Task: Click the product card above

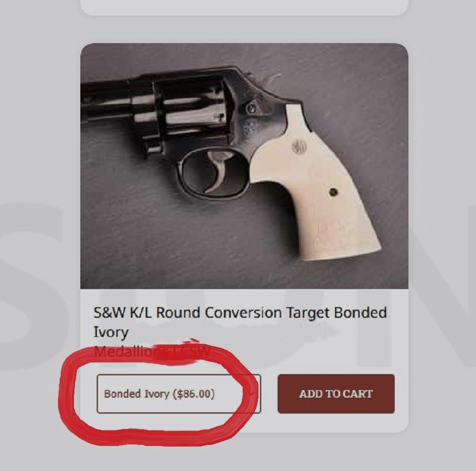Action: (244, 6)
